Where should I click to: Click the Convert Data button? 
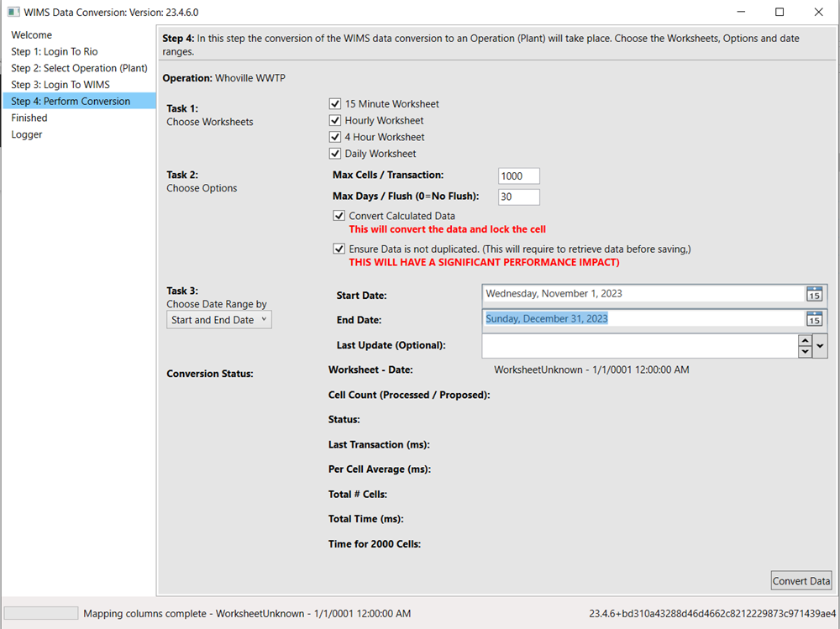click(x=801, y=581)
